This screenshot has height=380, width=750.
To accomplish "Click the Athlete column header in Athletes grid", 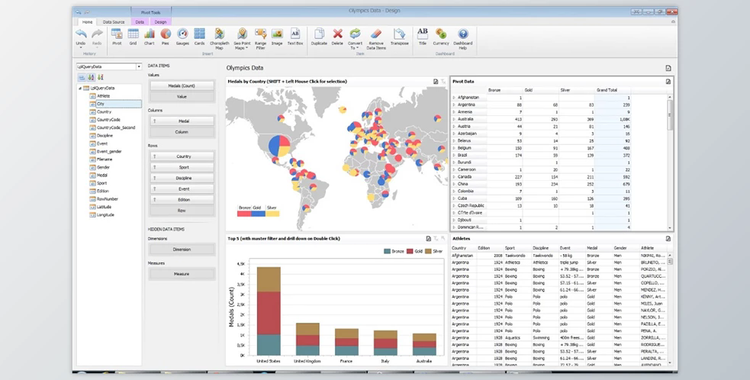I will (x=647, y=248).
